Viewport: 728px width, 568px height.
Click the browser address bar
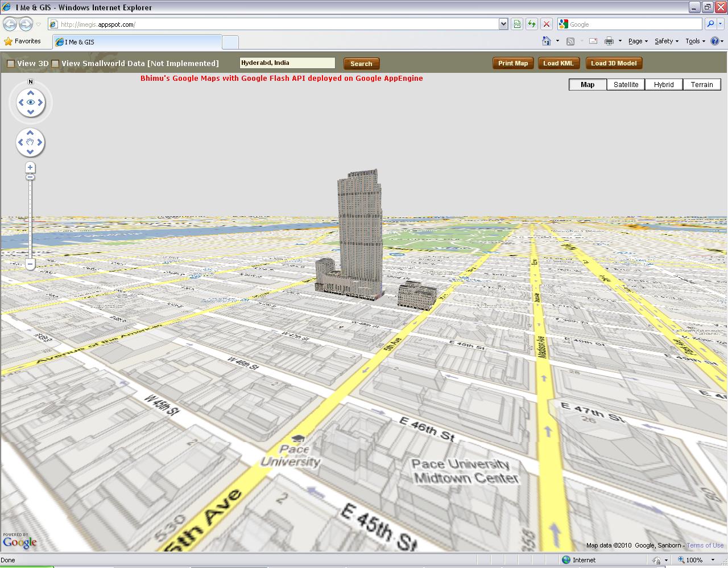click(x=273, y=24)
